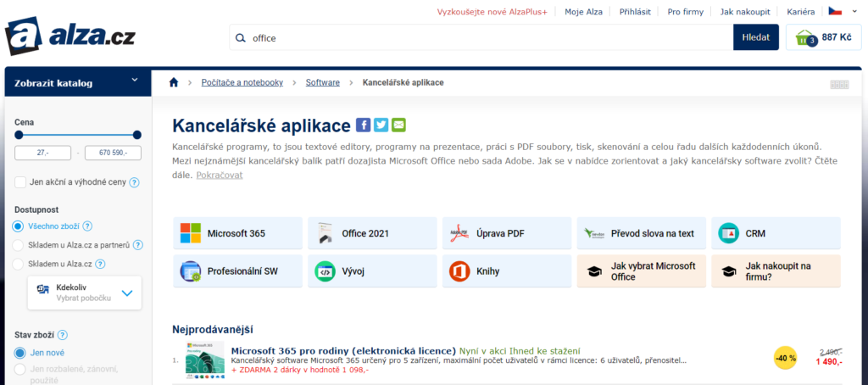Click the minimum price field 27,-

(42, 153)
